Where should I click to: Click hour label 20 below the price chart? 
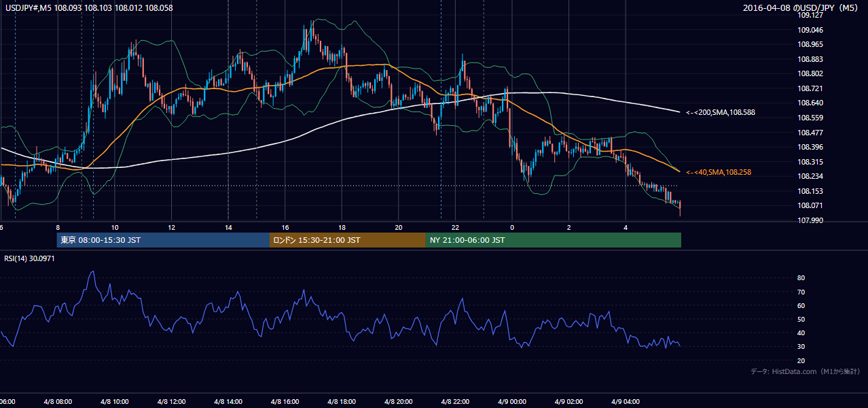click(399, 227)
